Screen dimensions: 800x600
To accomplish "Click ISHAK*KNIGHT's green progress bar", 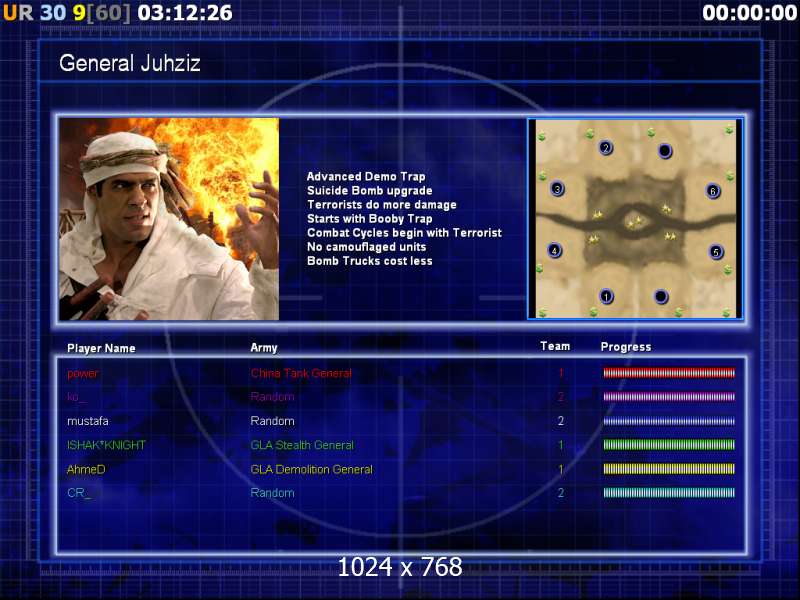I will coord(669,444).
